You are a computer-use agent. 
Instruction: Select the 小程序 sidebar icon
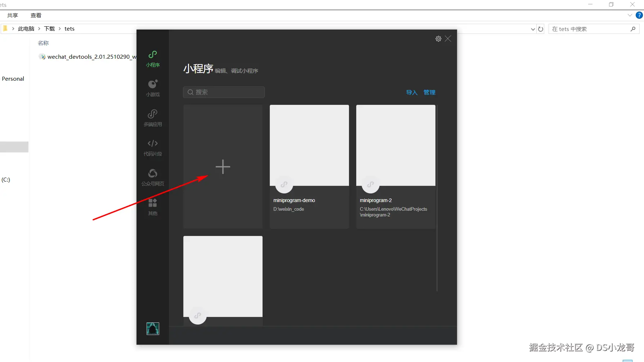tap(153, 59)
